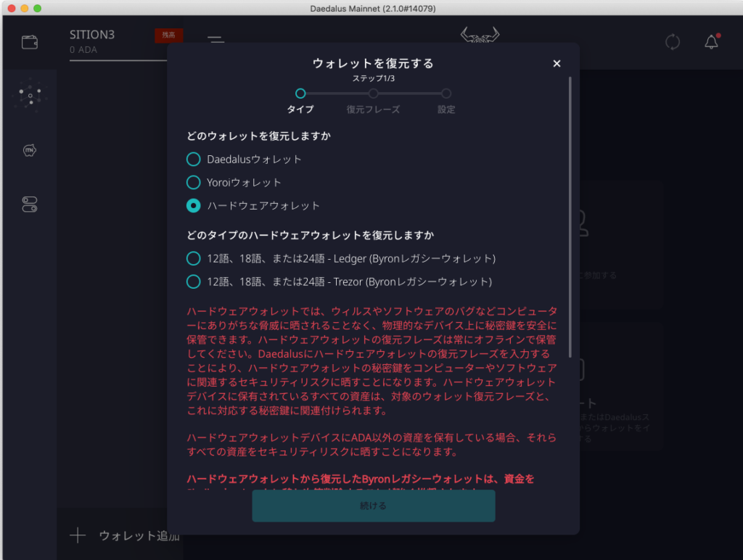This screenshot has width=743, height=560.
Task: Click the plus icon to add wallet
Action: coord(78,535)
